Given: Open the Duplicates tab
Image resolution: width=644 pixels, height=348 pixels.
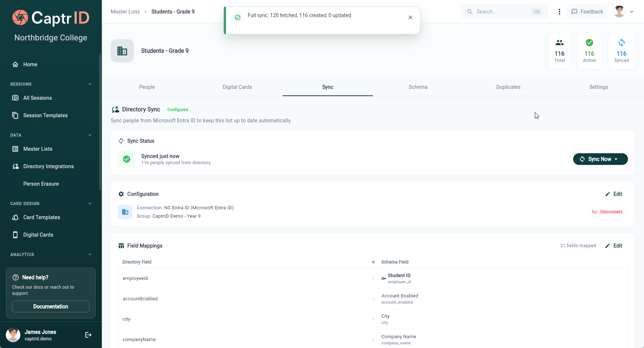Looking at the screenshot, I should point(508,87).
